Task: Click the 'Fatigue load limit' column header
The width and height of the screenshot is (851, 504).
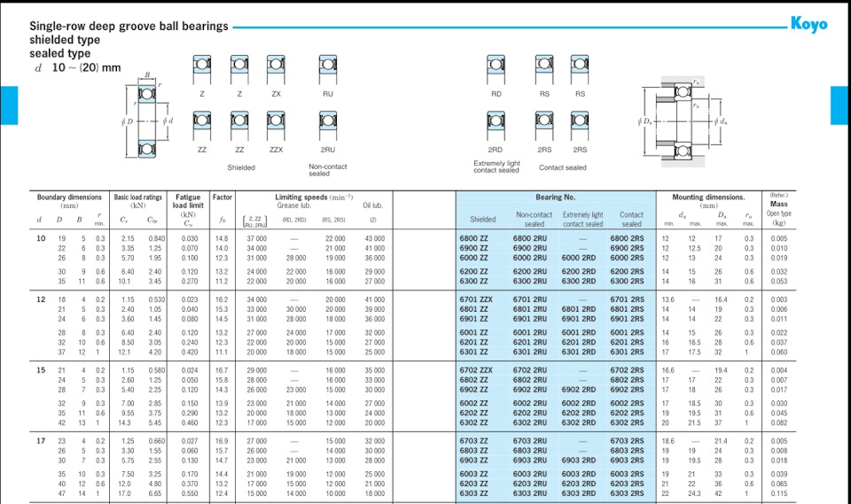Action: [188, 201]
